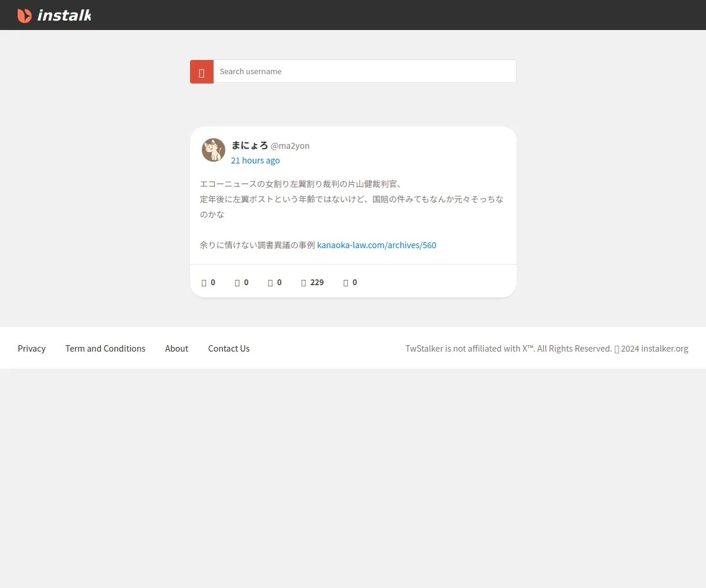Click the post line starting エコーニュース
Viewport: 706px width, 588px height.
301,184
